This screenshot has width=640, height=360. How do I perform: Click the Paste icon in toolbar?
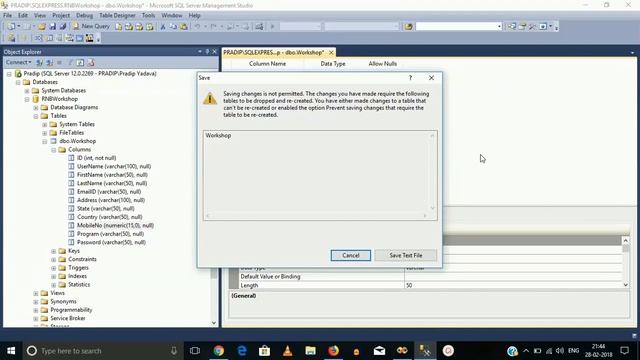tap(184, 27)
